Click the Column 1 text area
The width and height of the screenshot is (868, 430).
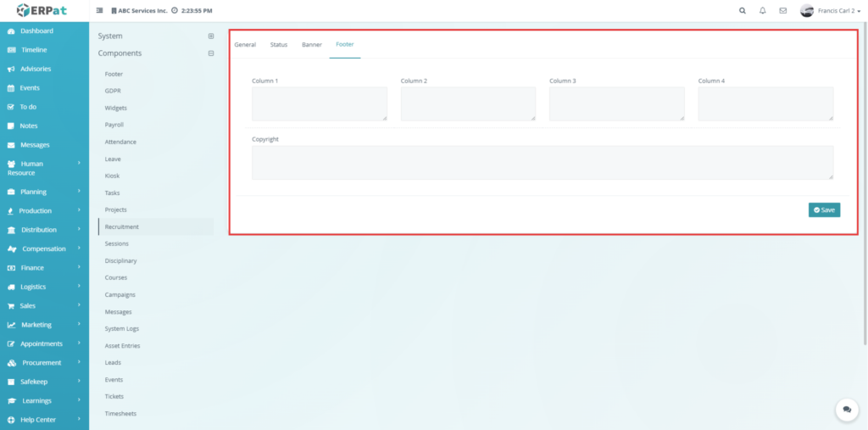click(x=320, y=103)
